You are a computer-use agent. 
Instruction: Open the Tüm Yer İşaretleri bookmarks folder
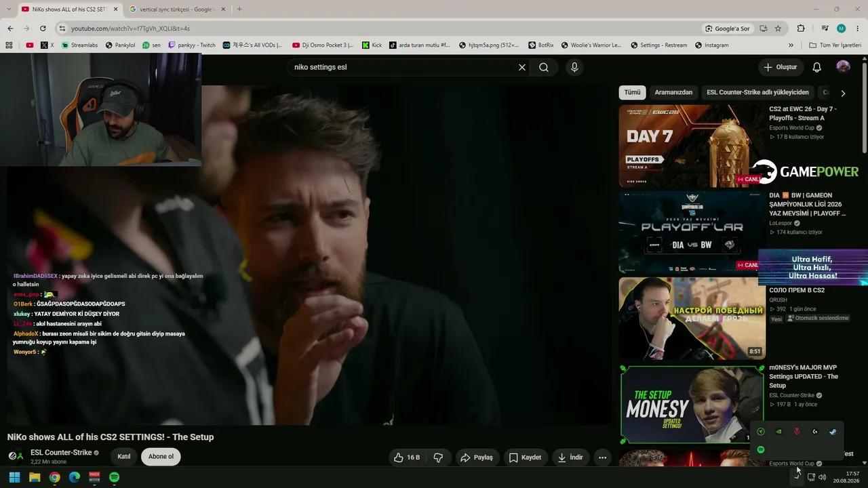coord(835,45)
